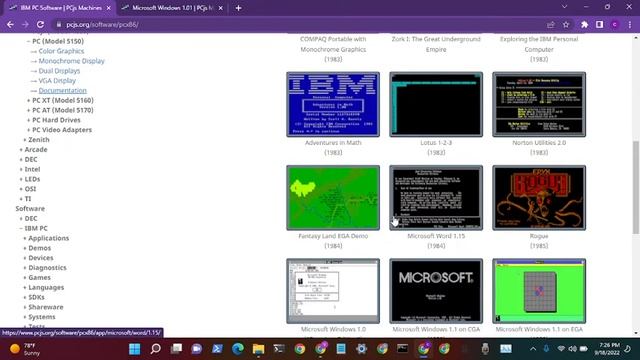Viewport: 640px width, 360px height.
Task: Open the Lotus 1-2-3 thumbnail
Action: click(x=436, y=104)
